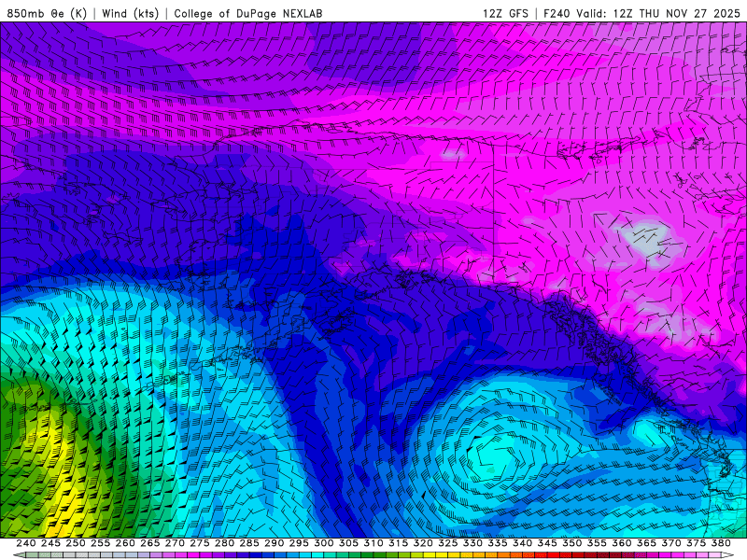Select the 240 value on the color scale

point(26,543)
